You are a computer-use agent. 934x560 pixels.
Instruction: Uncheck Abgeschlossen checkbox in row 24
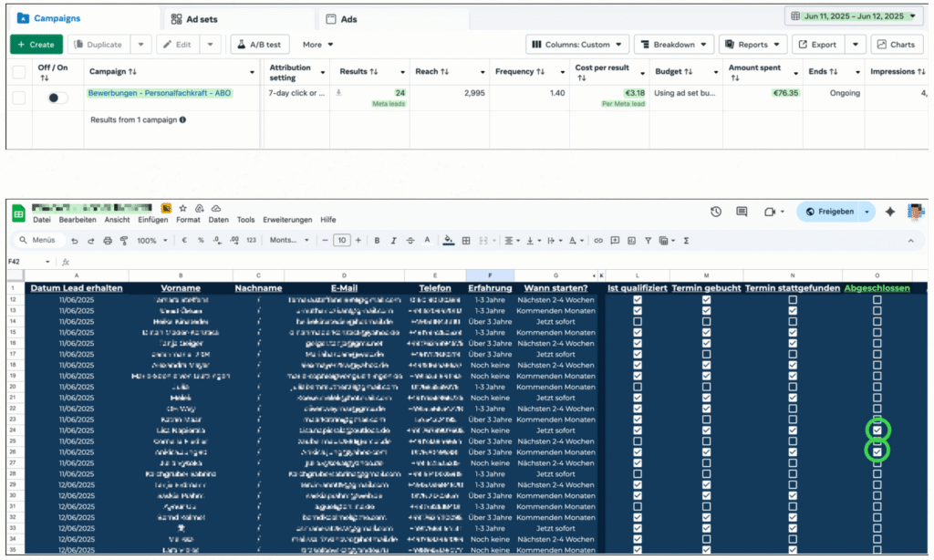[877, 430]
